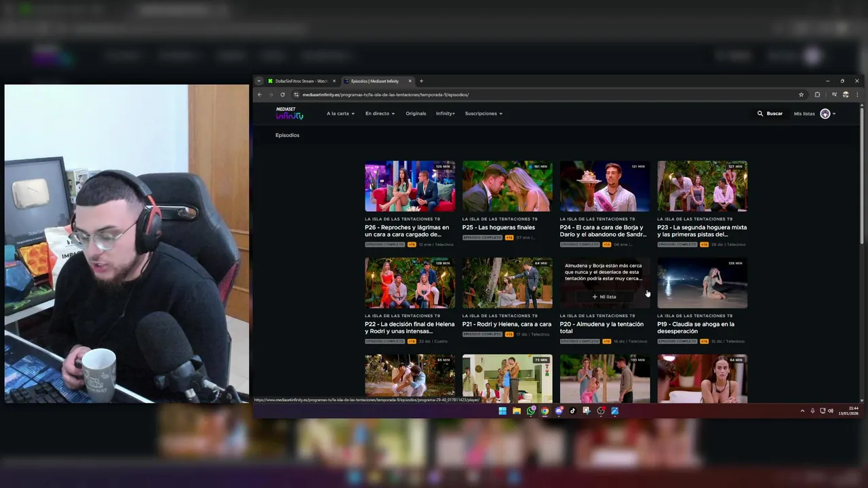Open P25 Las hogueras finales thumbnail
The width and height of the screenshot is (868, 488).
[507, 186]
